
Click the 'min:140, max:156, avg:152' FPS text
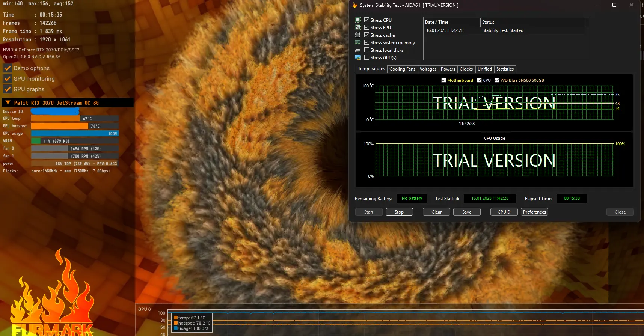[x=38, y=4]
